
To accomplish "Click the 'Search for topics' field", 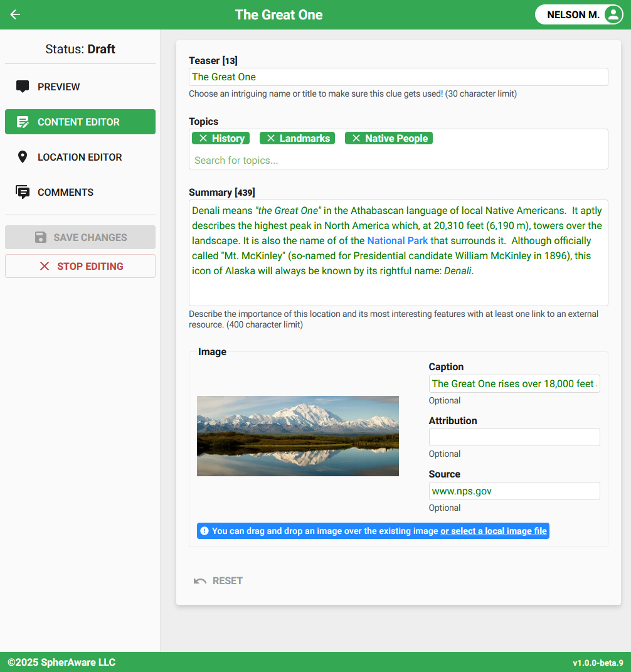I will point(398,160).
